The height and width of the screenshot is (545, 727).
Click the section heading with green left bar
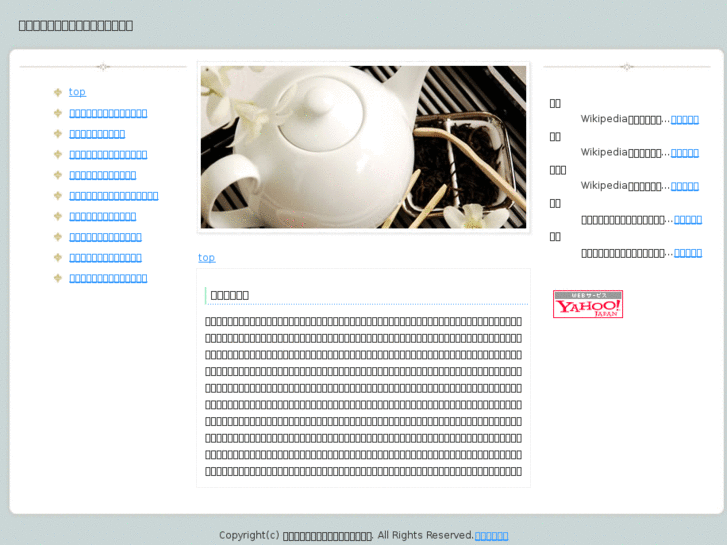(x=230, y=295)
